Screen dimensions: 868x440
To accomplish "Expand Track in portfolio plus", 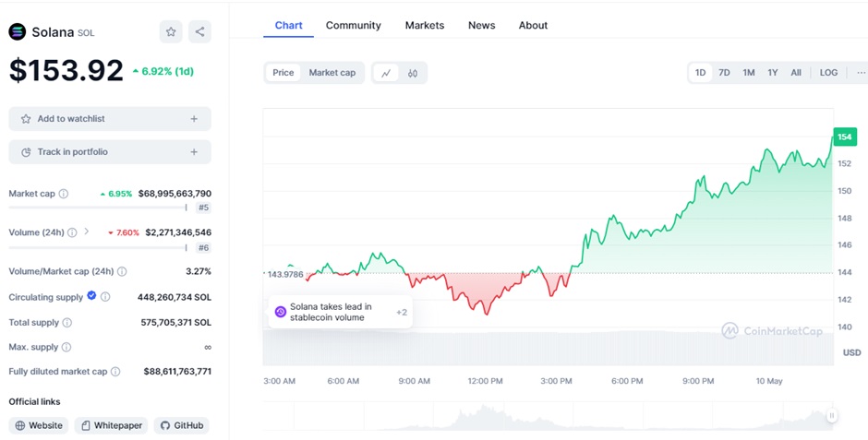I will [194, 151].
